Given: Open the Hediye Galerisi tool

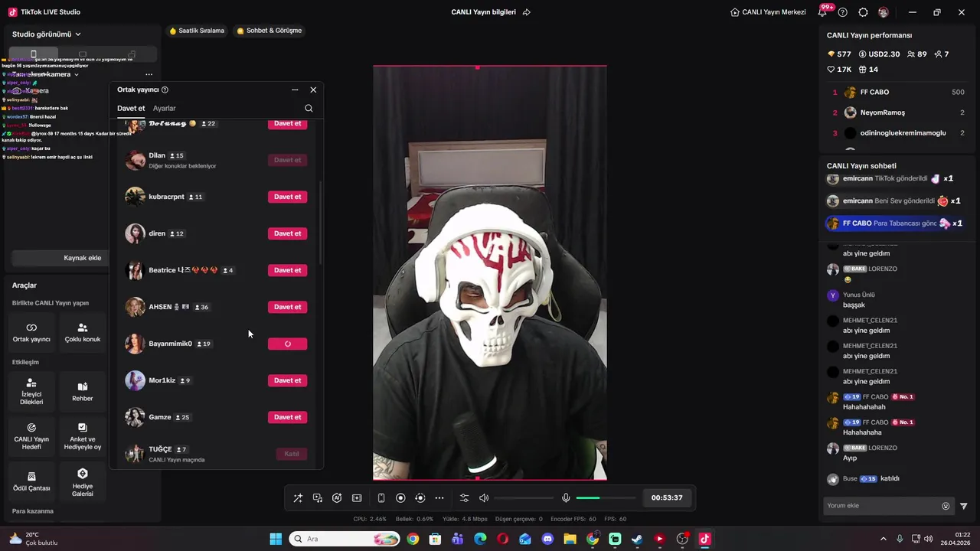Looking at the screenshot, I should coord(83,481).
